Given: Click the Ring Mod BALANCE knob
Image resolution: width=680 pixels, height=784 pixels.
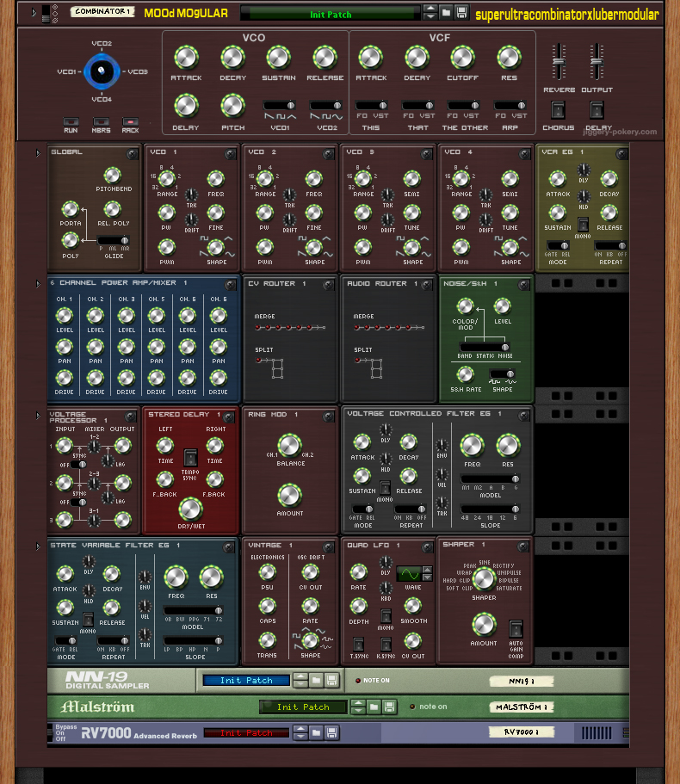Looking at the screenshot, I should click(289, 446).
